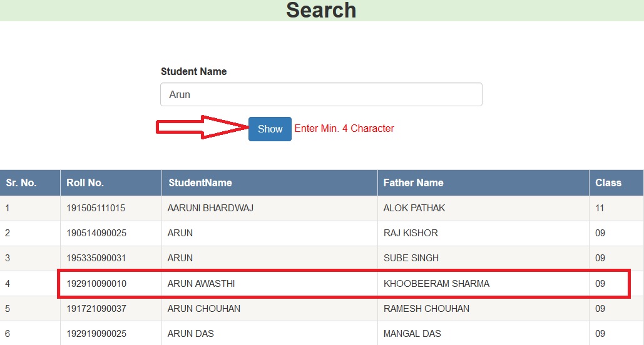Viewport: 644px width, 345px height.
Task: Select the AARUNI BHARDWAJ student row
Action: coord(210,208)
